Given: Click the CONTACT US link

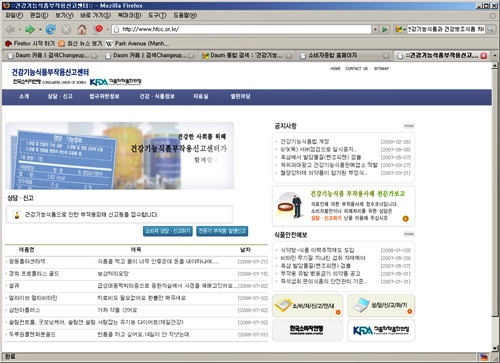Looking at the screenshot, I should click(x=356, y=69).
